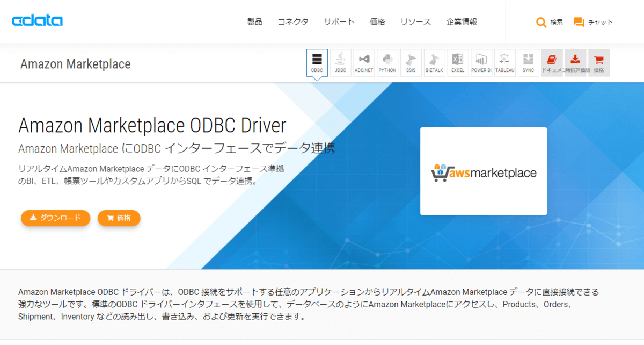Select the JDBC driver icon

click(x=340, y=63)
